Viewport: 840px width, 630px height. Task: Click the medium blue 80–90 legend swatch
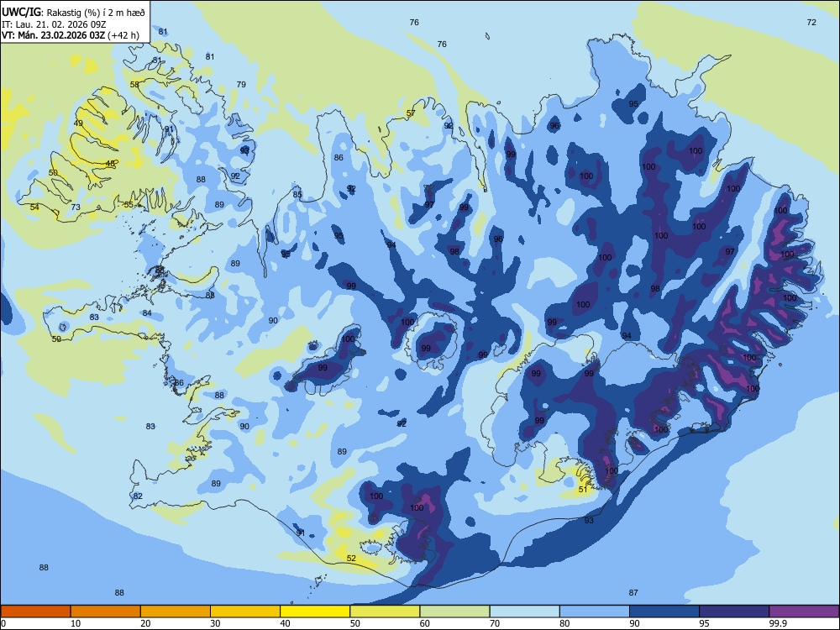[595, 612]
